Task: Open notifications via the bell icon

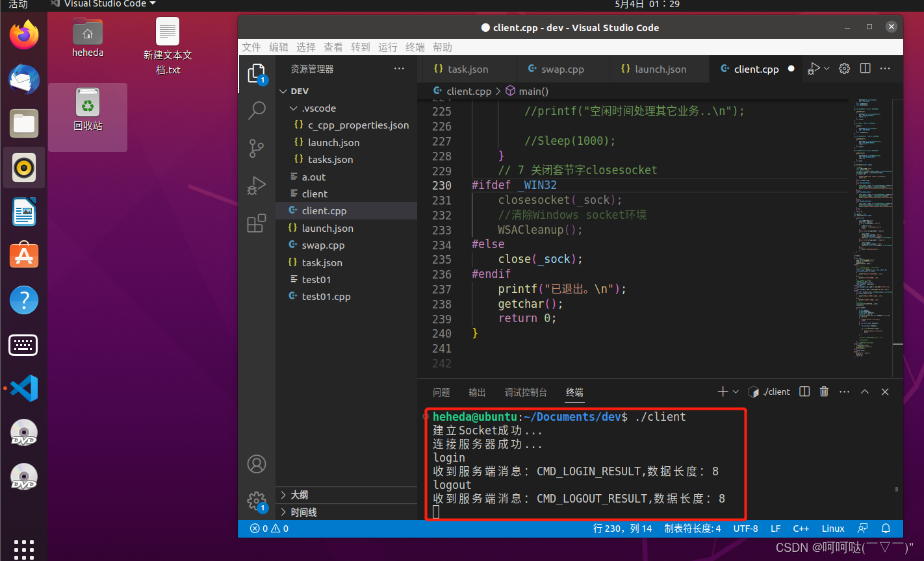Action: coord(886,529)
